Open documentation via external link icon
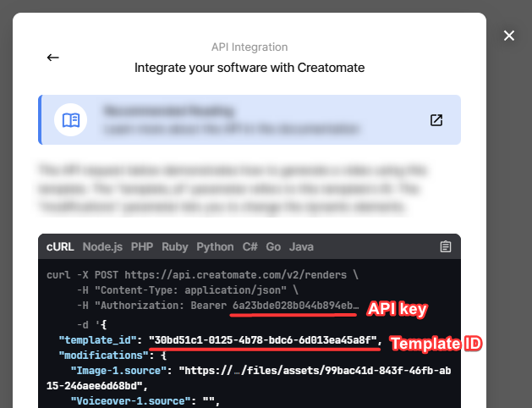 436,120
